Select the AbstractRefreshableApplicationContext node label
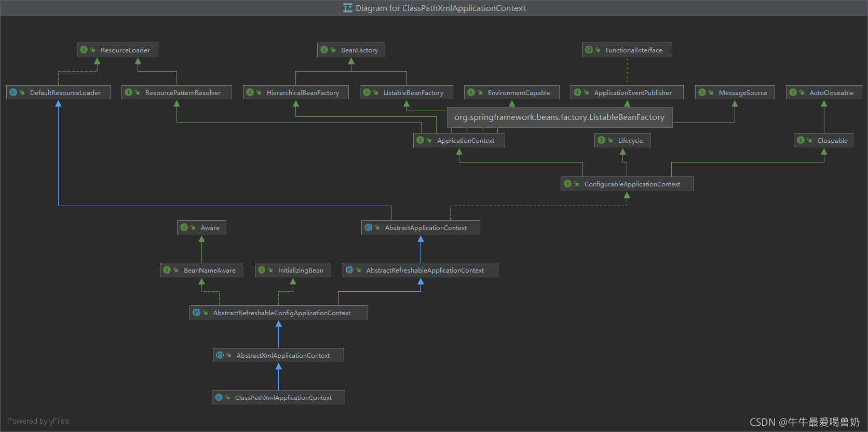Image resolution: width=868 pixels, height=432 pixels. 425,271
